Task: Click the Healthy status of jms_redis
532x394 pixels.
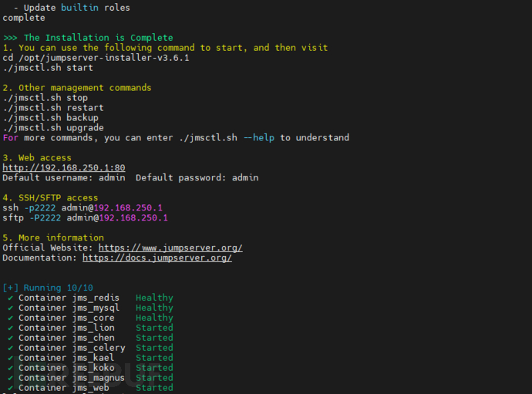Action: click(154, 298)
